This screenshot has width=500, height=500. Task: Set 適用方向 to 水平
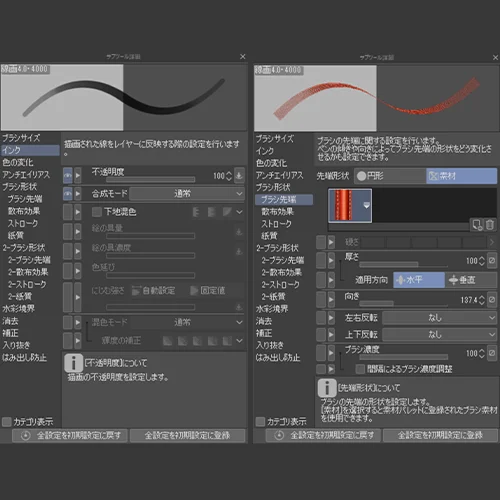(x=419, y=280)
